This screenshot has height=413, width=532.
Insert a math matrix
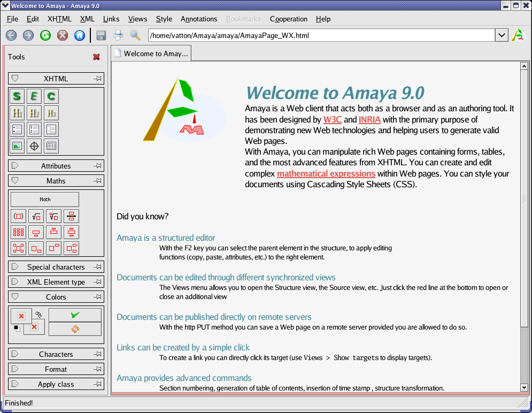[x=18, y=232]
